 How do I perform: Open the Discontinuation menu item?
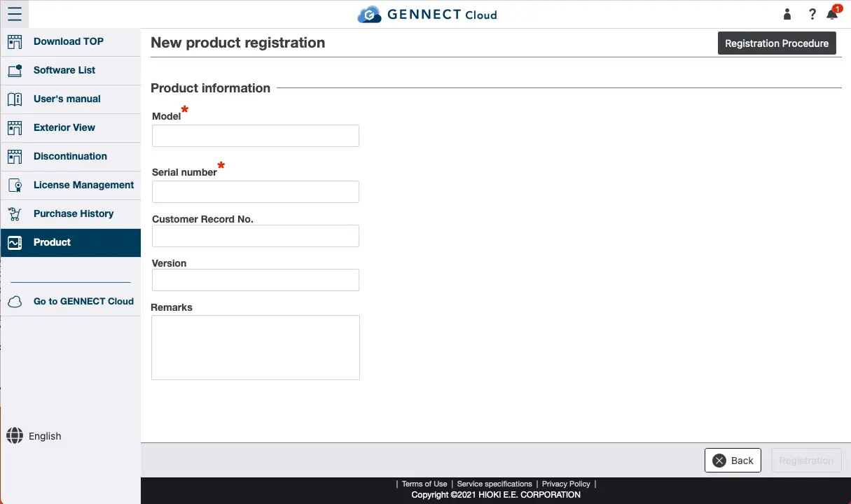click(x=71, y=157)
